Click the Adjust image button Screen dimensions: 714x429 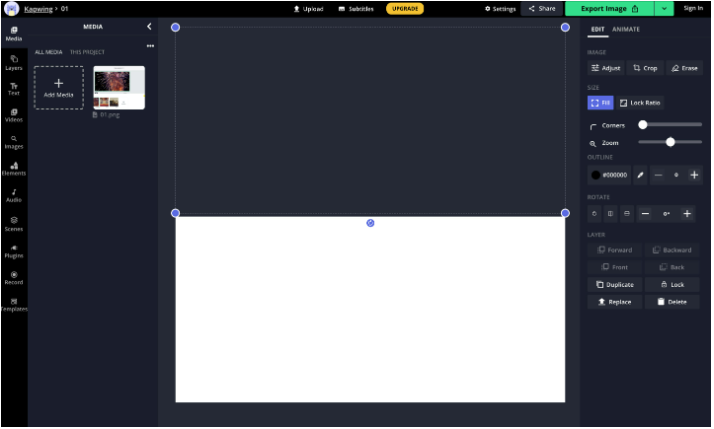[x=606, y=68]
